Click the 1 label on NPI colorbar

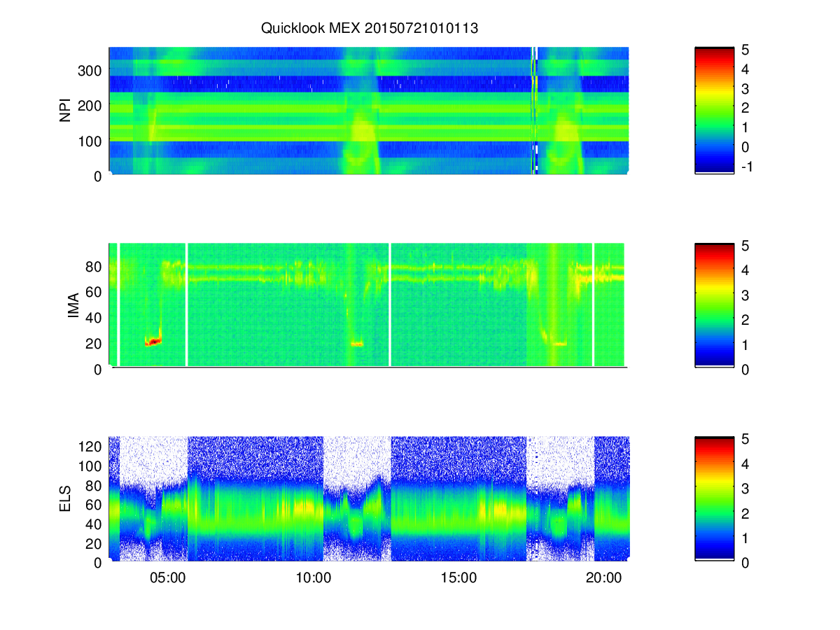pos(746,127)
